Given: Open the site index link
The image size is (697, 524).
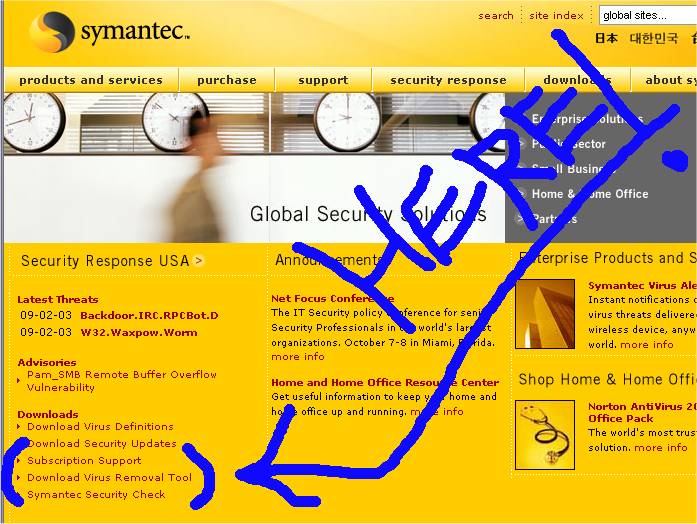Looking at the screenshot, I should (556, 16).
